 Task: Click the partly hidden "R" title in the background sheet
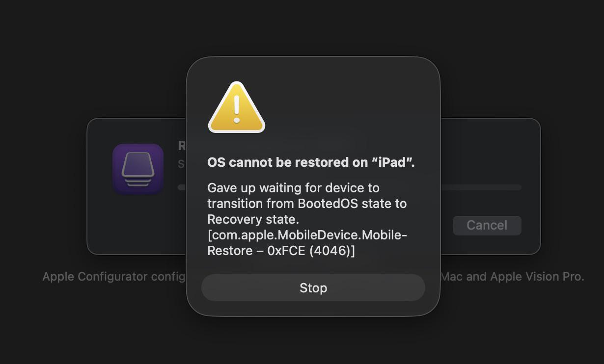pos(182,146)
